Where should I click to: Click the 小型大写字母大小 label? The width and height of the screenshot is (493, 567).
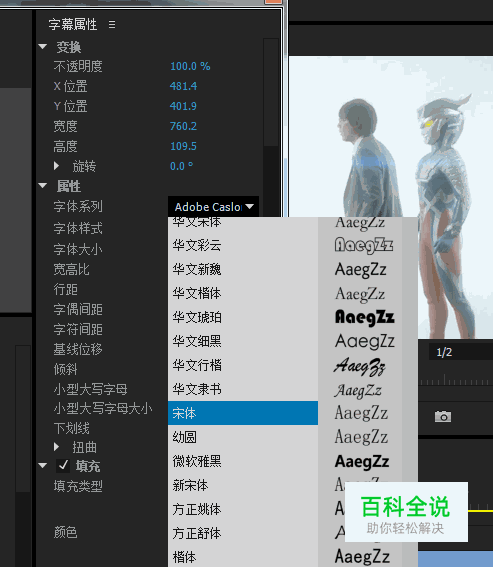[x=103, y=408]
